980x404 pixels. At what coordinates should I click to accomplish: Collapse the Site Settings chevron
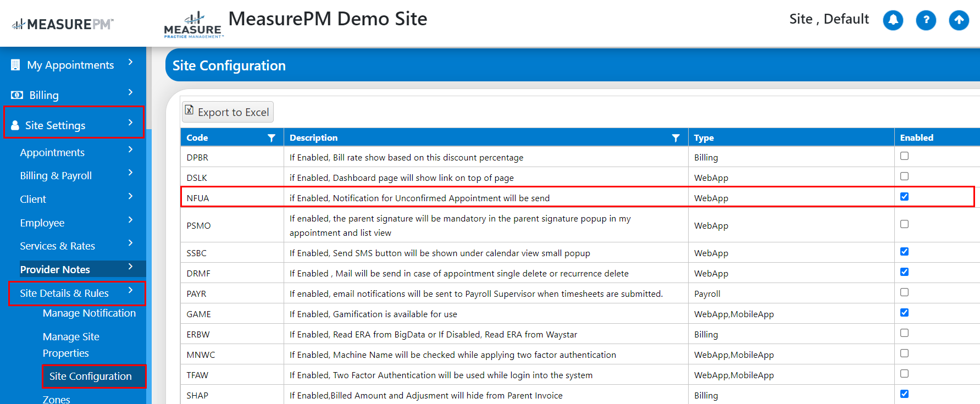click(x=130, y=123)
